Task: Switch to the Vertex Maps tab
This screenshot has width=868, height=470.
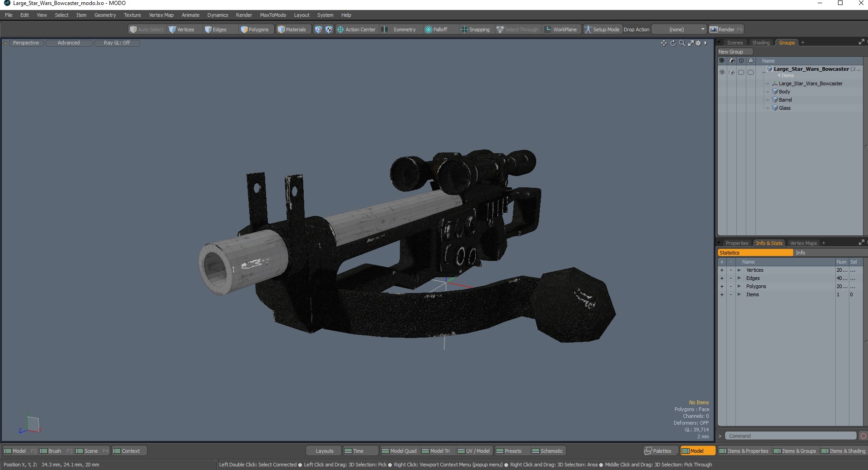Action: pos(803,243)
